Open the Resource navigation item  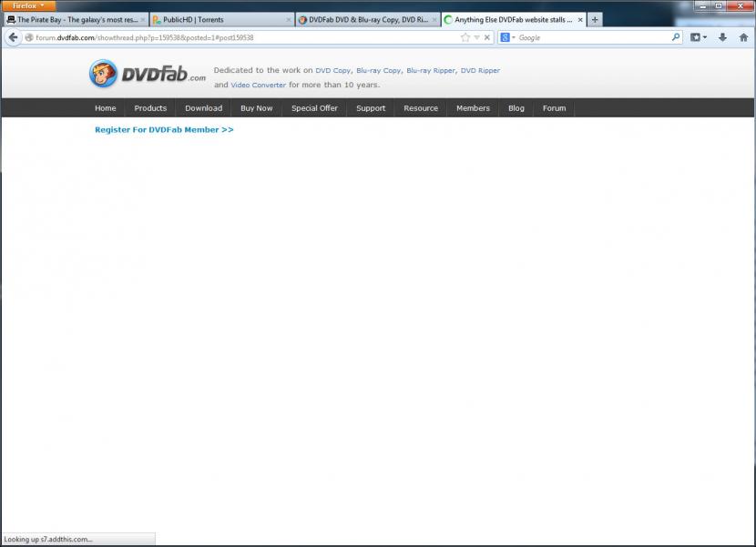(421, 108)
